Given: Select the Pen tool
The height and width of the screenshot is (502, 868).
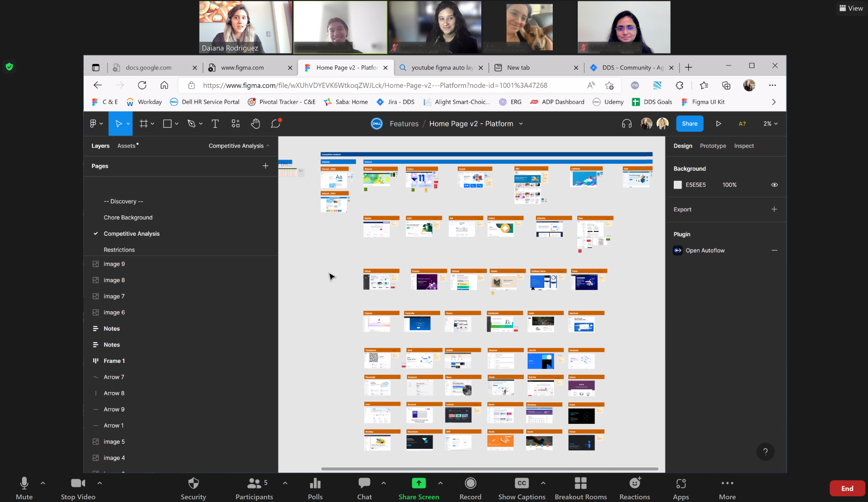Looking at the screenshot, I should point(191,124).
